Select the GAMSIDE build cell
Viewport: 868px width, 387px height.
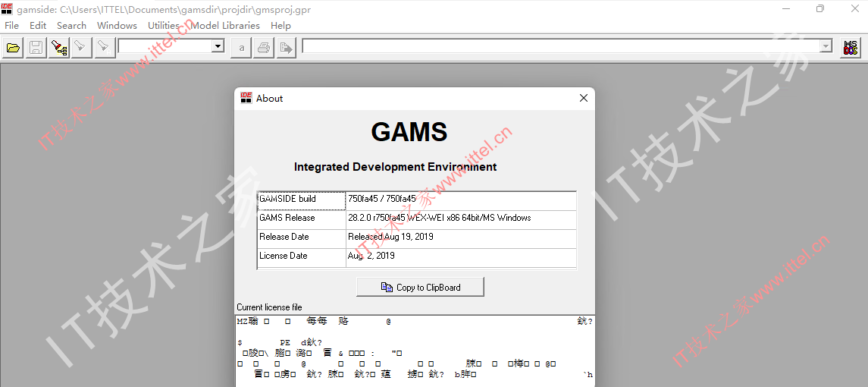[302, 200]
